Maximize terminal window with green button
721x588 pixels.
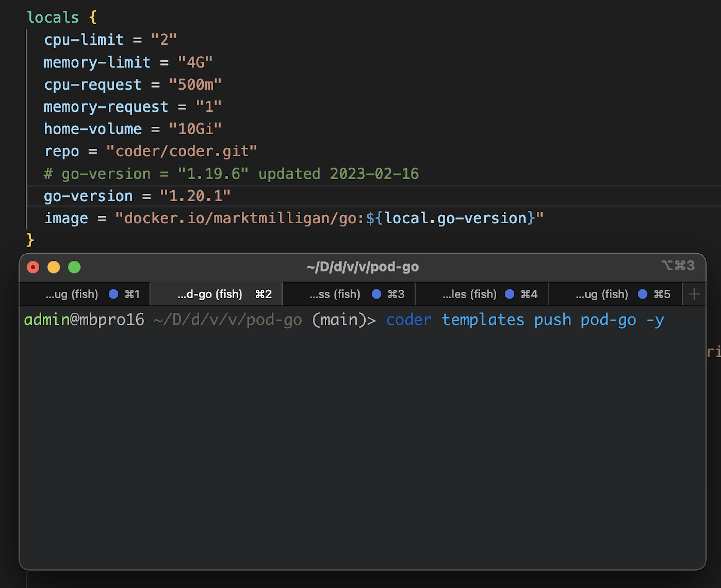pos(74,267)
